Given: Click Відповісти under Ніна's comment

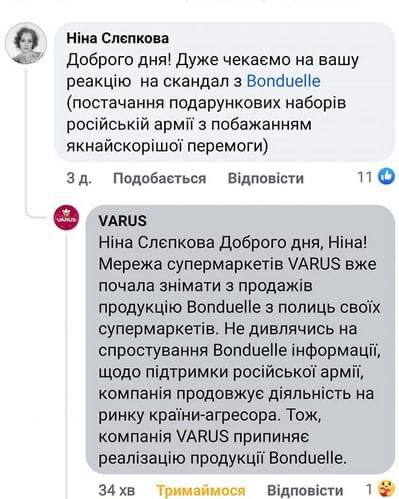Looking at the screenshot, I should click(266, 178).
